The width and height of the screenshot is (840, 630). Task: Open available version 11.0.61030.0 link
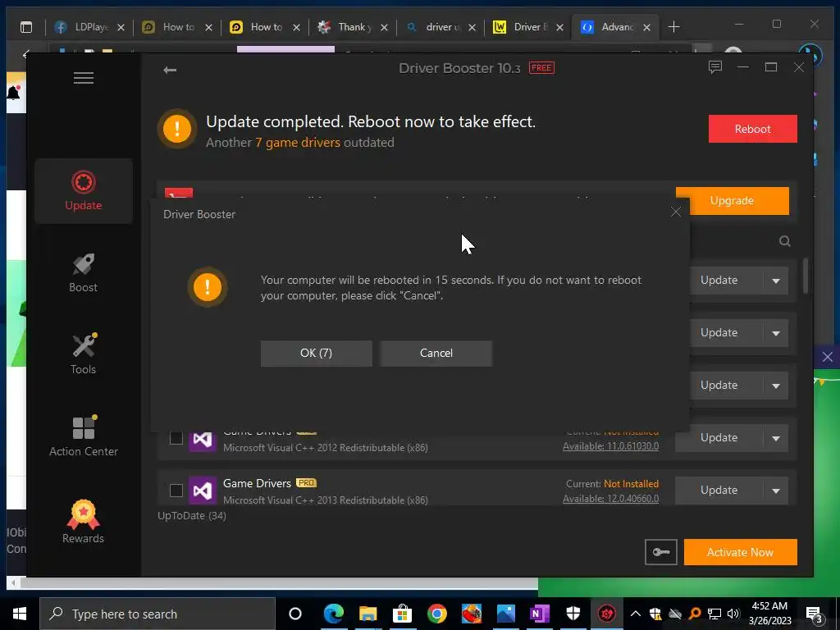610,446
